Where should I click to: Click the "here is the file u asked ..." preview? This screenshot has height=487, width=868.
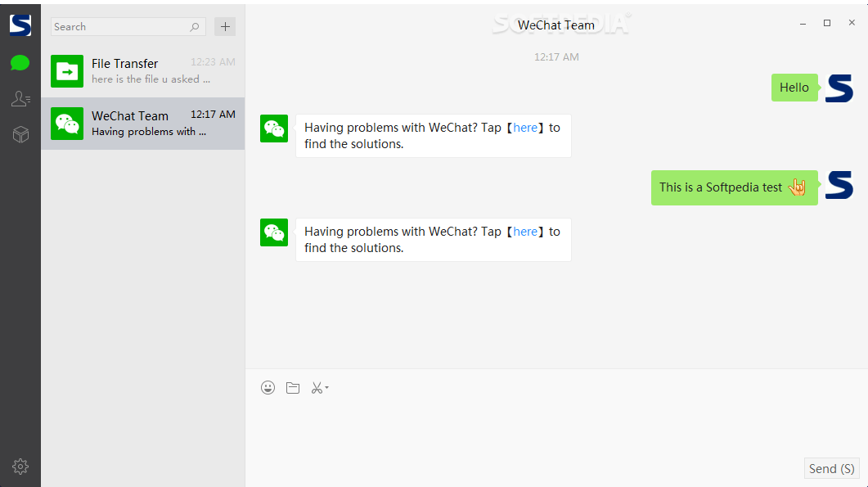[x=151, y=79]
